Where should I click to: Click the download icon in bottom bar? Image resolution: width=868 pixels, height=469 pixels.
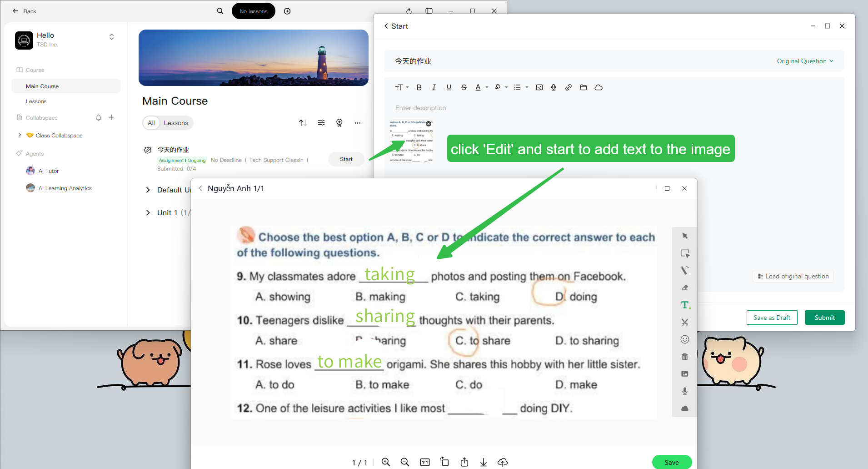[x=484, y=462]
